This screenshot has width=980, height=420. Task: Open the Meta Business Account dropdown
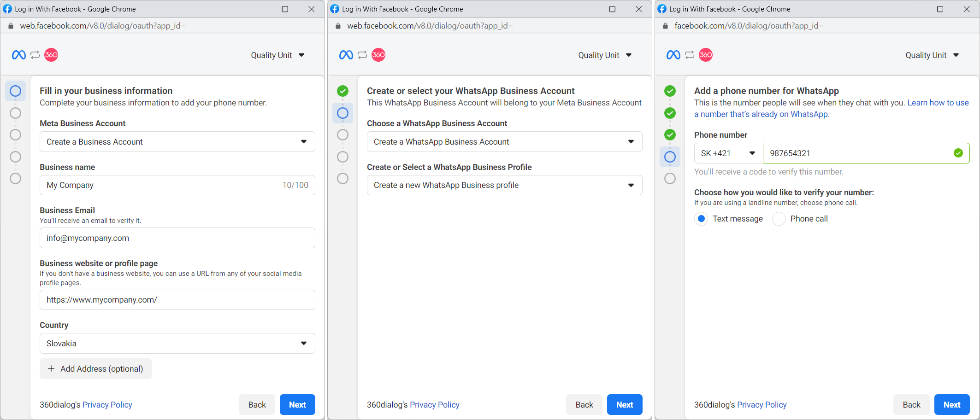177,142
